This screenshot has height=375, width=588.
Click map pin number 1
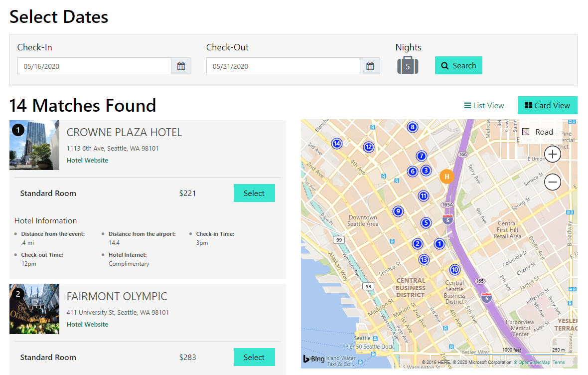[440, 244]
